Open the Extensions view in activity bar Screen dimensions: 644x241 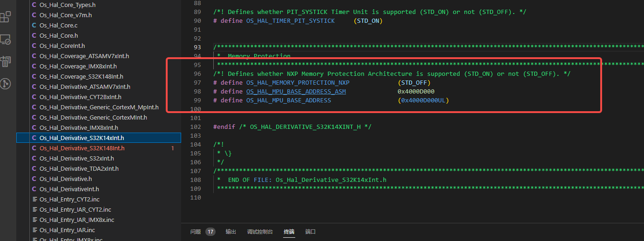coord(6,17)
